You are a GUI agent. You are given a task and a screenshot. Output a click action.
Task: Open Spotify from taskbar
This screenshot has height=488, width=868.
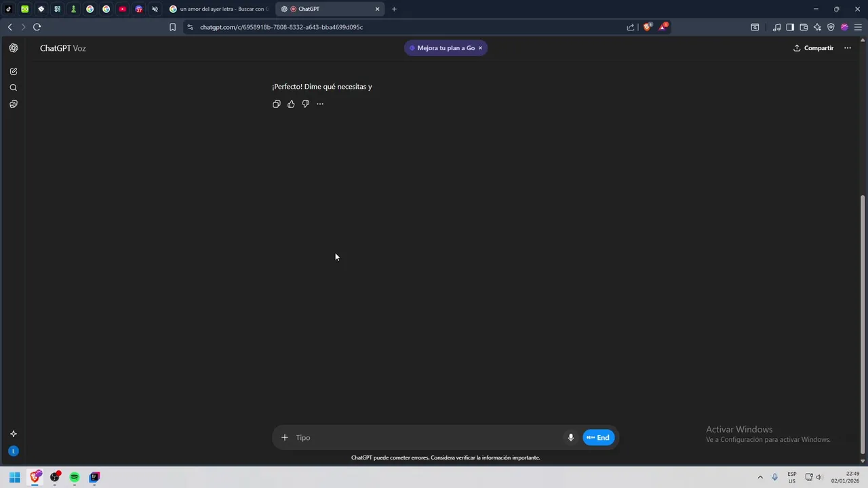[75, 477]
